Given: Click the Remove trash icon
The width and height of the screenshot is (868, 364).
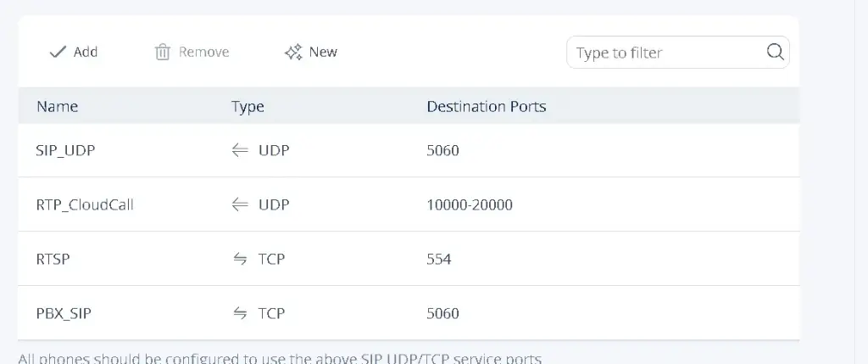Looking at the screenshot, I should (x=162, y=53).
